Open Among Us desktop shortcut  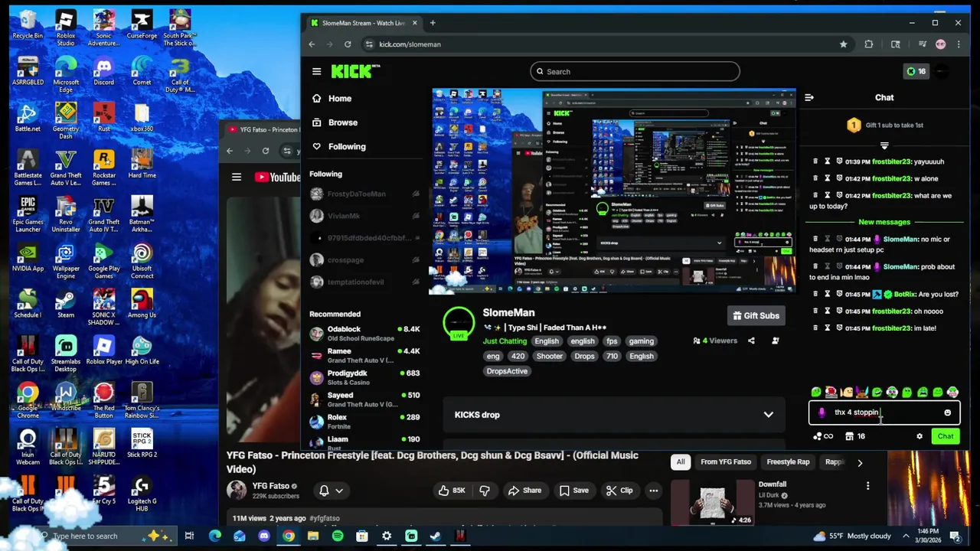tap(142, 304)
